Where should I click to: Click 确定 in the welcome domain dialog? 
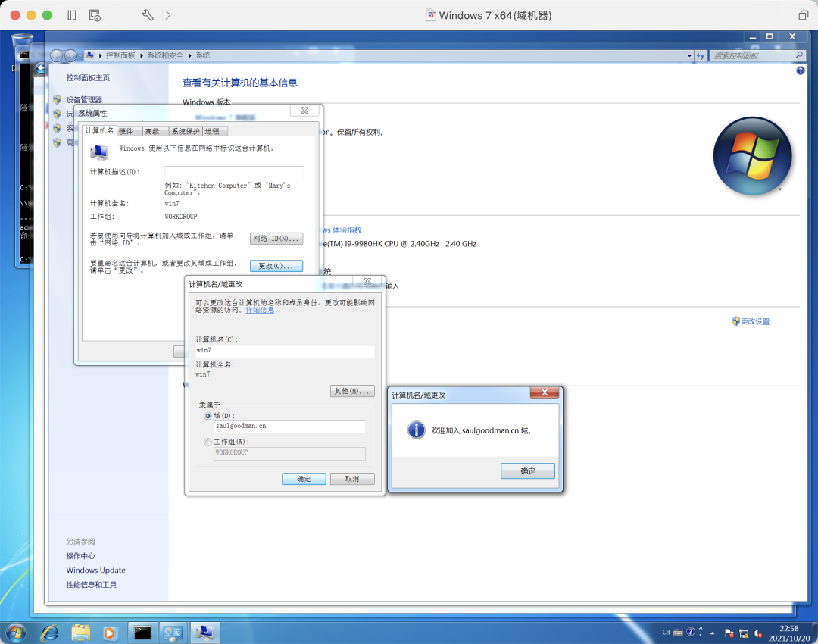pos(528,470)
